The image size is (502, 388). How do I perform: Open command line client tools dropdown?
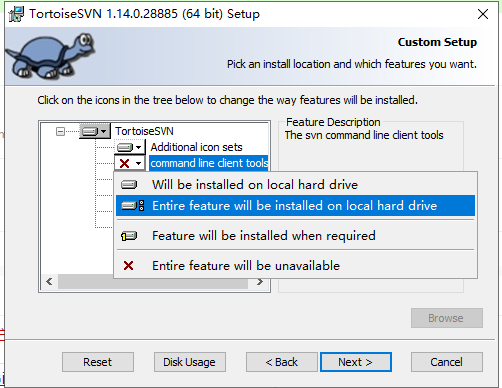[x=130, y=163]
